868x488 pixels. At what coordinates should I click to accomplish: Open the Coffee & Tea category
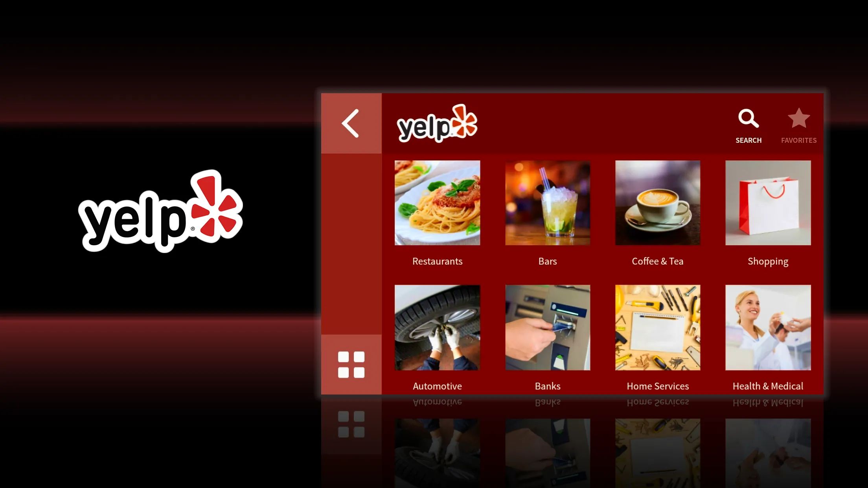pos(658,213)
